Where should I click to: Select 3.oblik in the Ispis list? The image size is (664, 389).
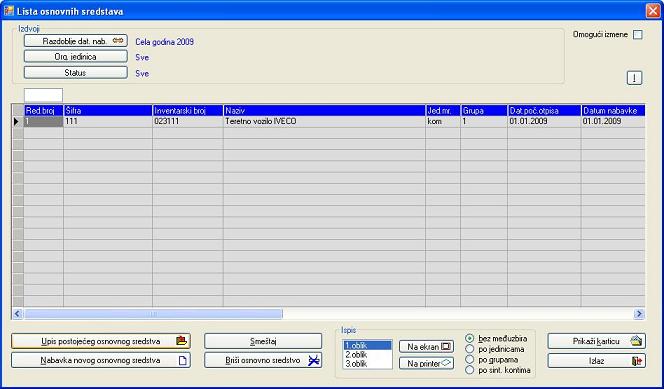368,364
